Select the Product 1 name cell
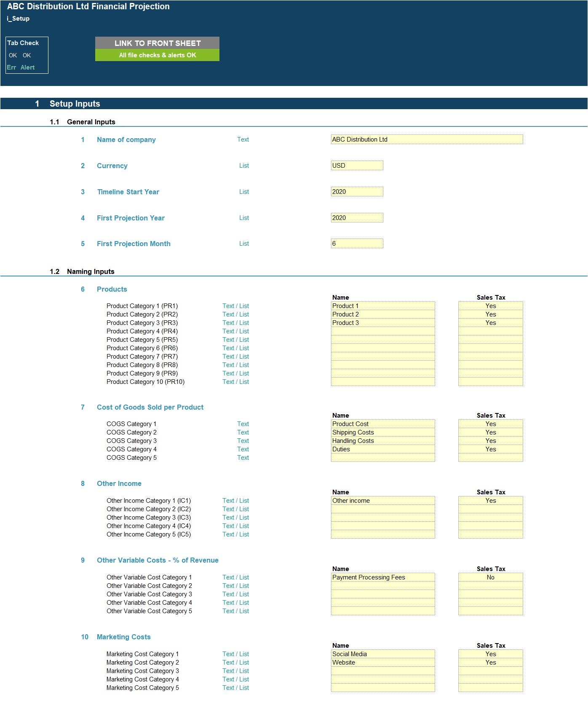 coord(383,306)
